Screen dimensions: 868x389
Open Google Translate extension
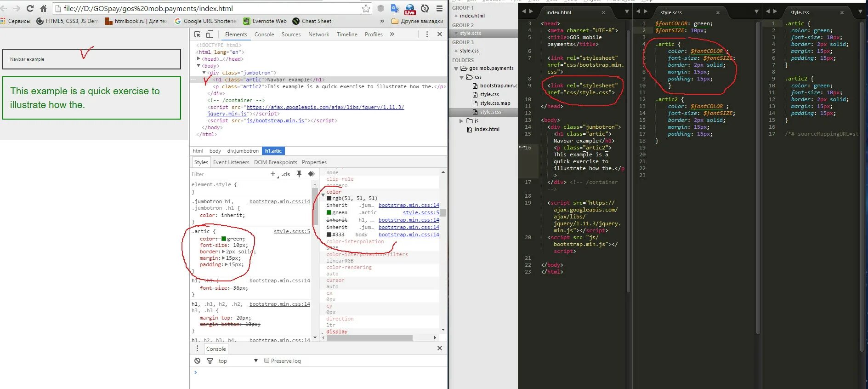[x=395, y=8]
